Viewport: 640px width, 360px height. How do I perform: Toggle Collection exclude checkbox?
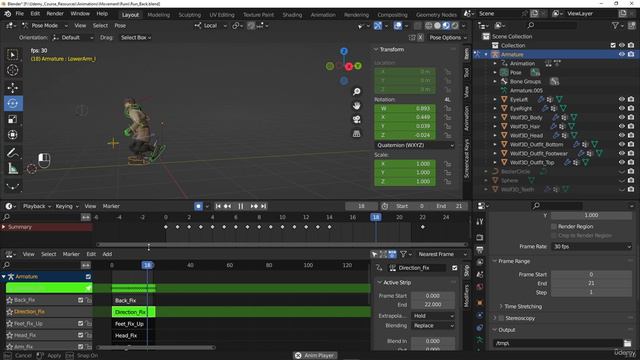tap(613, 45)
